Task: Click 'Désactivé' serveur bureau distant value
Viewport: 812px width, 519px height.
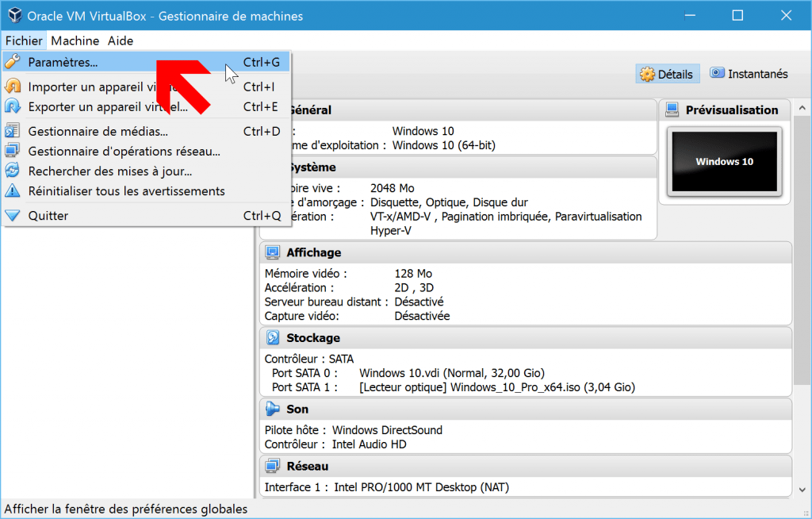Action: point(419,302)
